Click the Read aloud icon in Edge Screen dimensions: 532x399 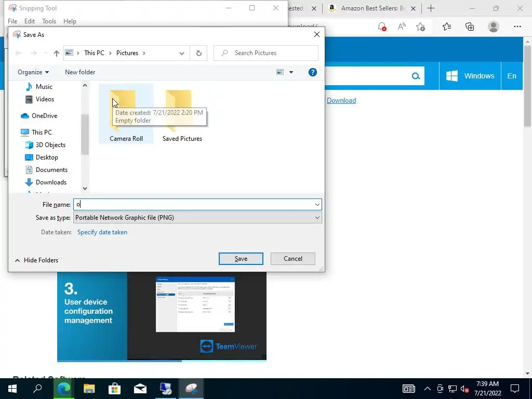point(402,27)
